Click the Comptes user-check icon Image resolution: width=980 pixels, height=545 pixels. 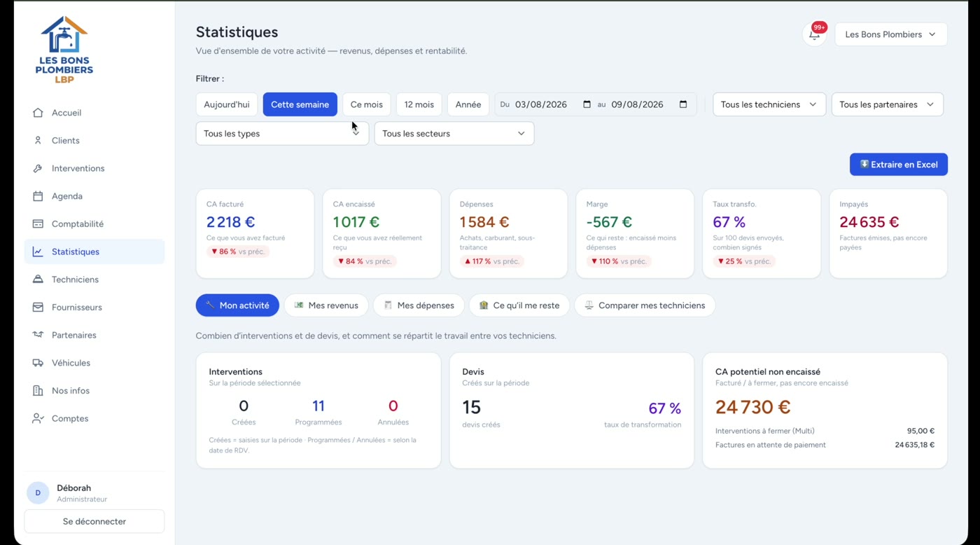coord(38,419)
